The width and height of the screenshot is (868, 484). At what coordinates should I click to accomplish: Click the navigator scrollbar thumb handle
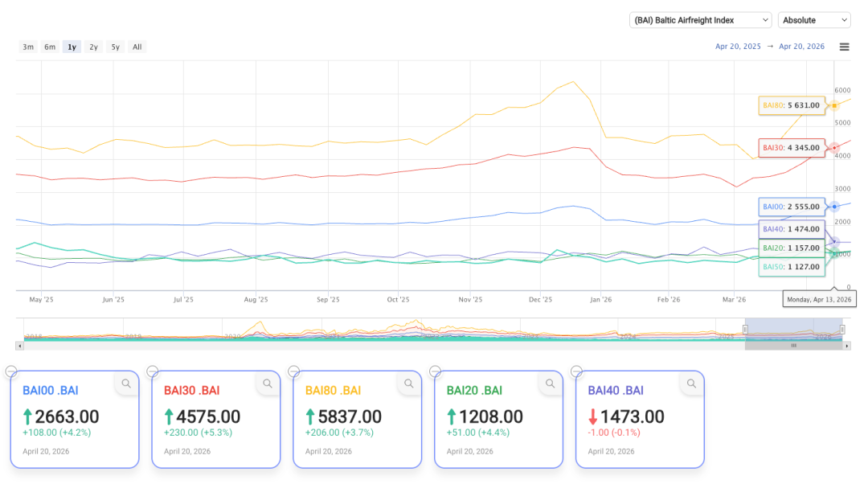coord(793,346)
